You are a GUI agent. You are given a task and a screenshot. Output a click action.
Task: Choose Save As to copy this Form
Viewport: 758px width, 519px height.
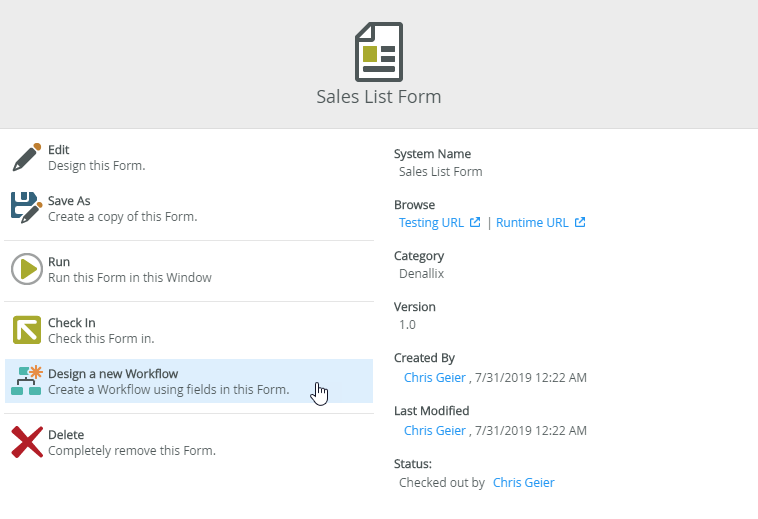[122, 209]
